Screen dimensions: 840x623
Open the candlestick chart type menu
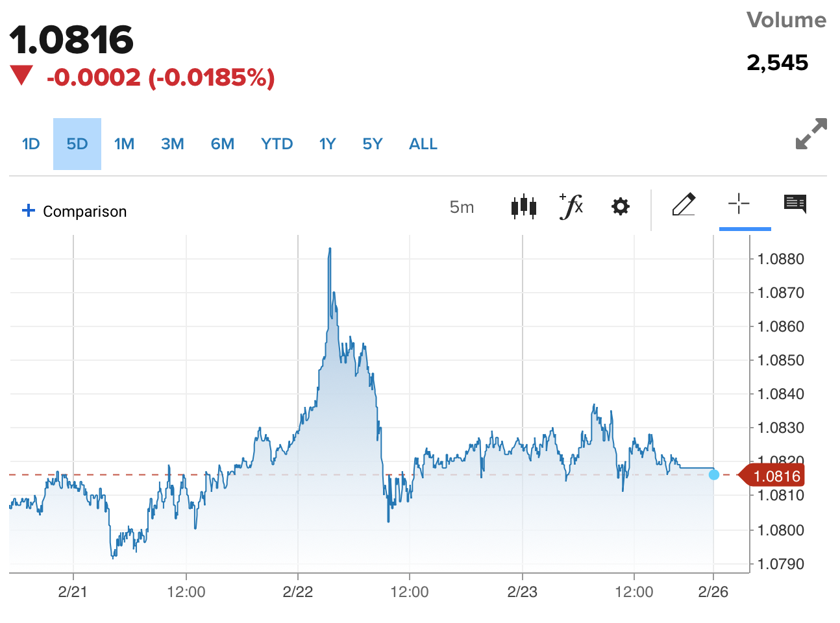tap(524, 207)
